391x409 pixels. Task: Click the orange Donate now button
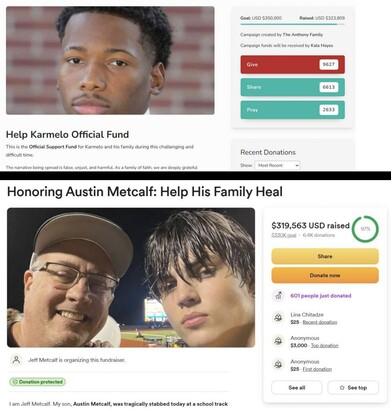pos(325,275)
